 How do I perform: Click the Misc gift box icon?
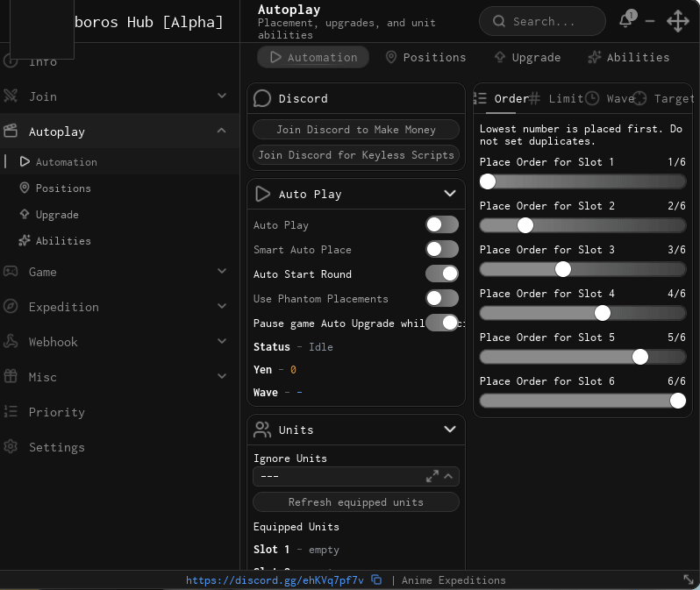[x=11, y=376]
